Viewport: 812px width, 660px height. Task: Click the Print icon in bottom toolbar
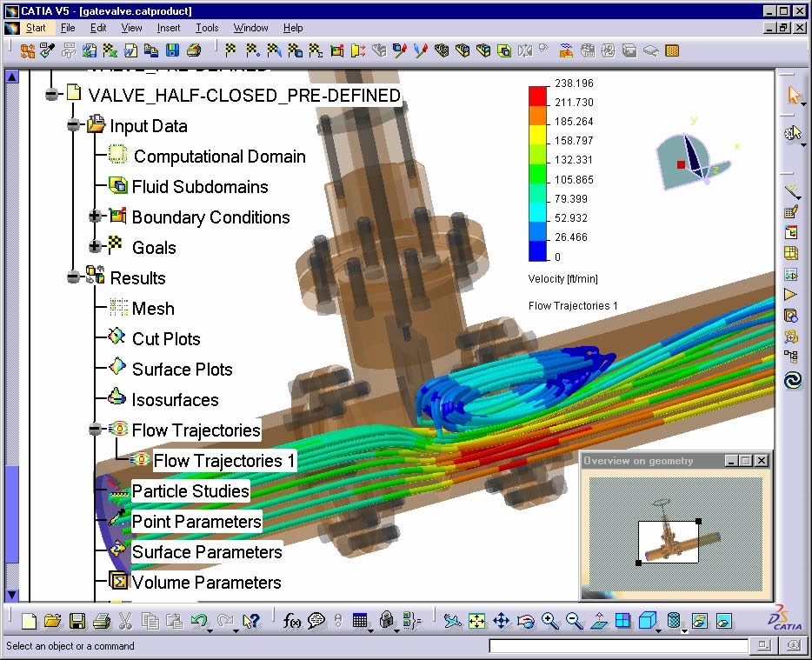point(101,621)
